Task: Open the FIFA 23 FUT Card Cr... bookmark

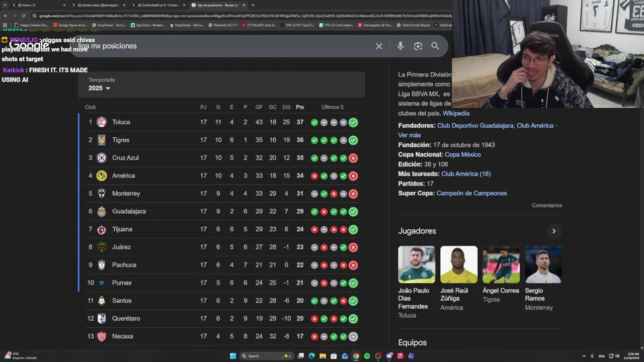Action: tap(298, 25)
